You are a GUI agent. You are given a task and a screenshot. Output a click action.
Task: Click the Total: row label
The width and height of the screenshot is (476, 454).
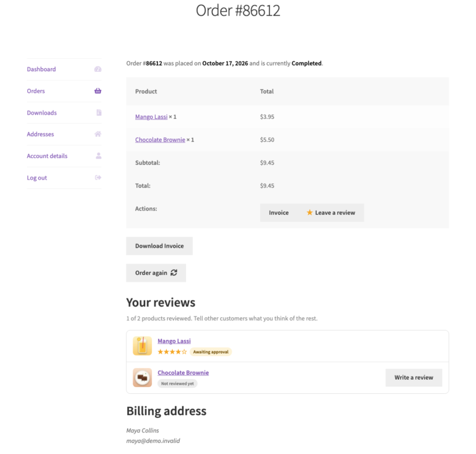pyautogui.click(x=143, y=186)
